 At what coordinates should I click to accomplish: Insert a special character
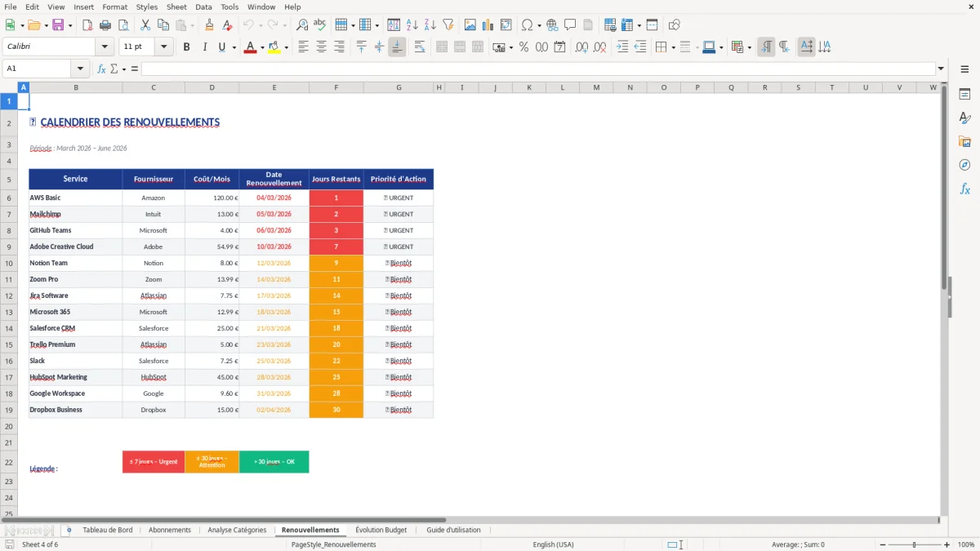click(529, 24)
